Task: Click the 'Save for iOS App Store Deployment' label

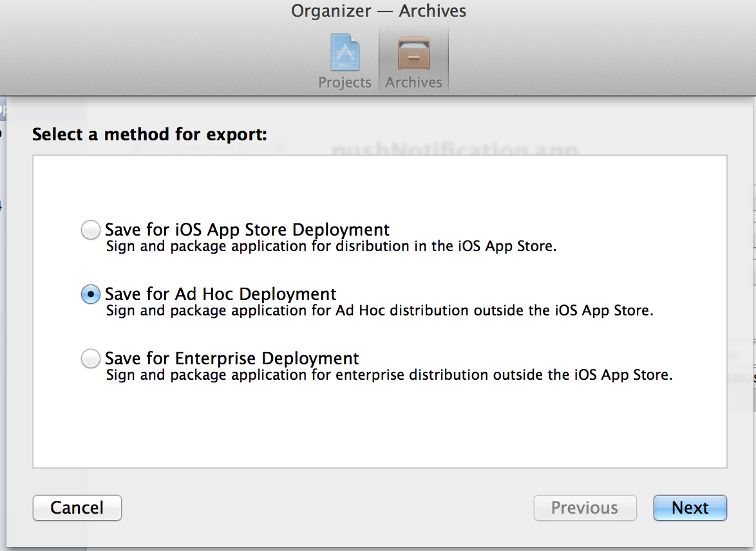Action: pos(247,229)
